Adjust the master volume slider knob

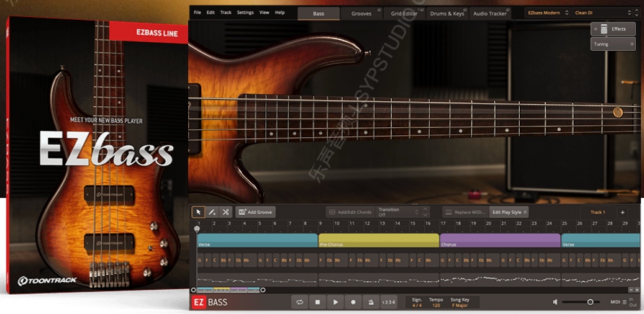(590, 302)
